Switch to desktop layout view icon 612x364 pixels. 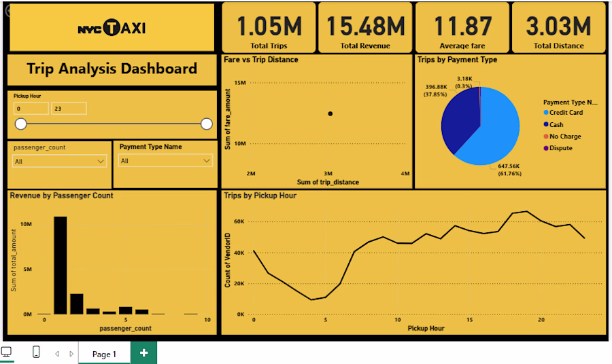coord(6,352)
